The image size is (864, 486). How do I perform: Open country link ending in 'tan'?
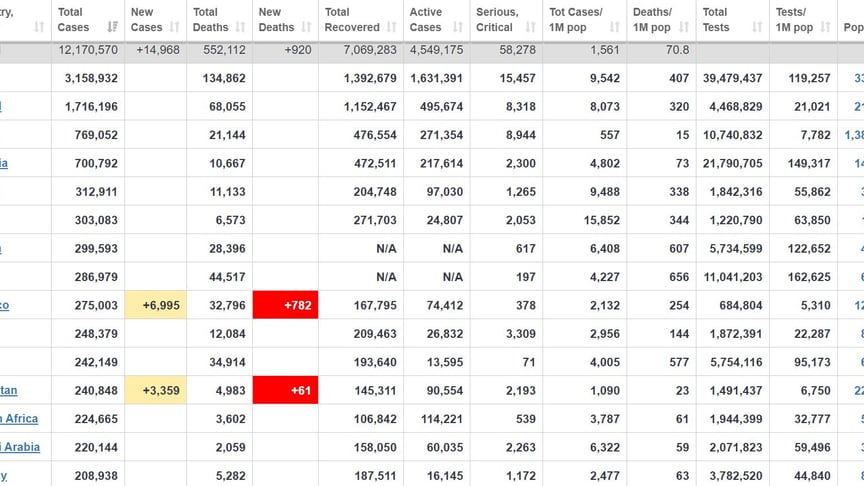[x=8, y=390]
